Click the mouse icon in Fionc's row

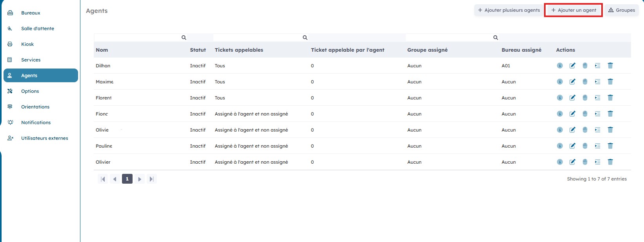coord(585,114)
